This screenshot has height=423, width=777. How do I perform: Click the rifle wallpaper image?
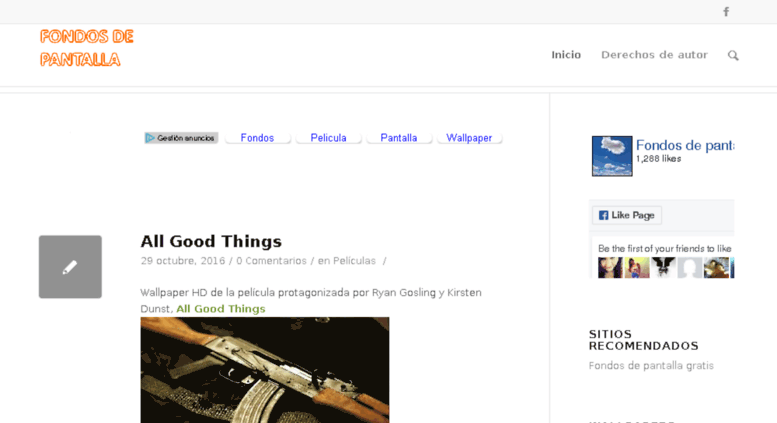pos(265,370)
